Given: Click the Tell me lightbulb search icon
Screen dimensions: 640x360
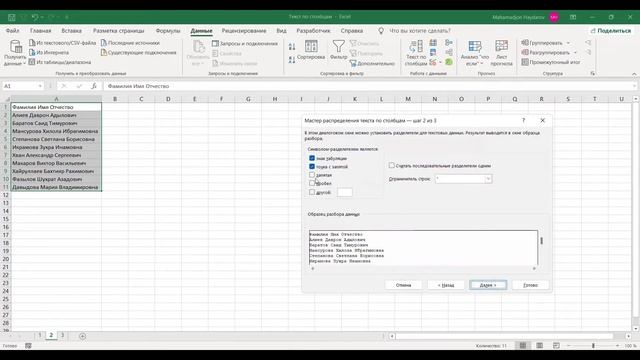Looking at the screenshot, I should [381, 31].
